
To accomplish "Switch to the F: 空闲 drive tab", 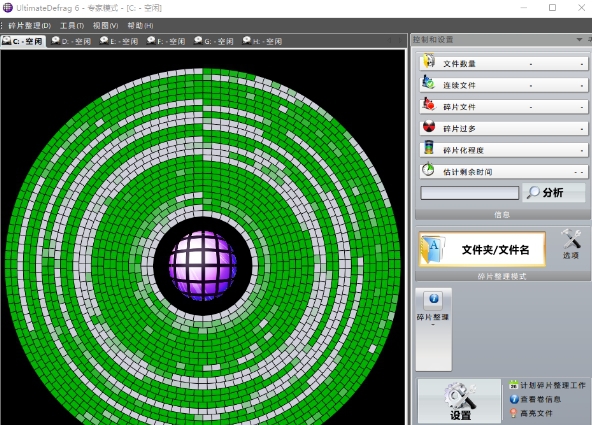I will tap(166, 41).
